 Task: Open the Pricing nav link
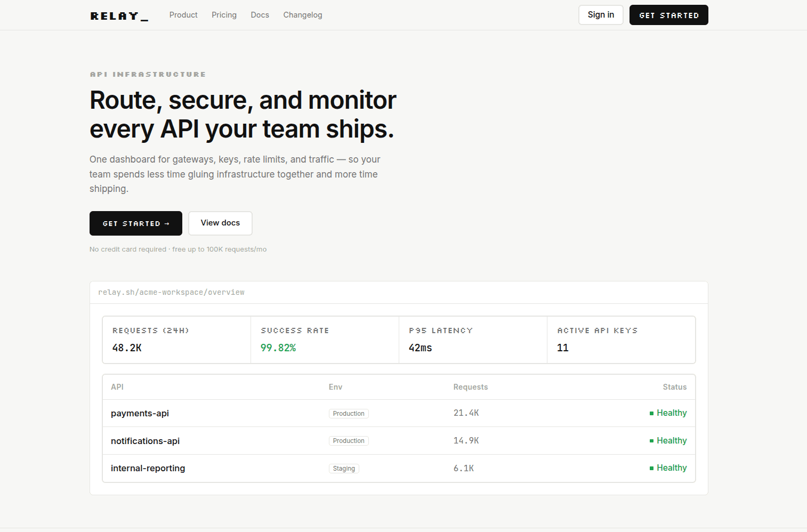tap(224, 15)
